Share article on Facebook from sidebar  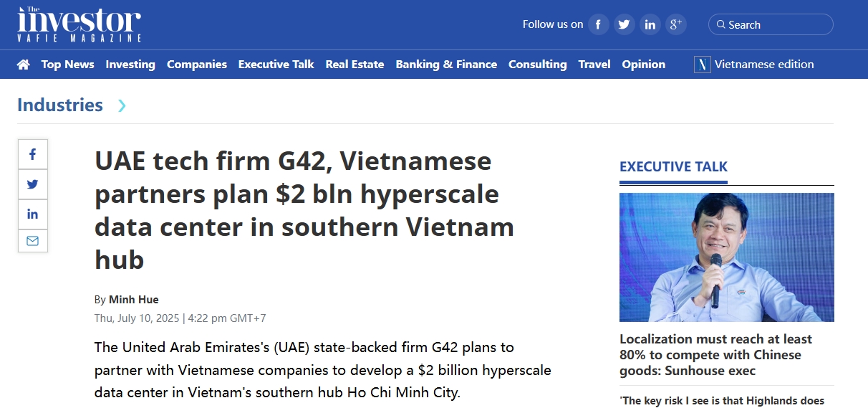[x=33, y=154]
